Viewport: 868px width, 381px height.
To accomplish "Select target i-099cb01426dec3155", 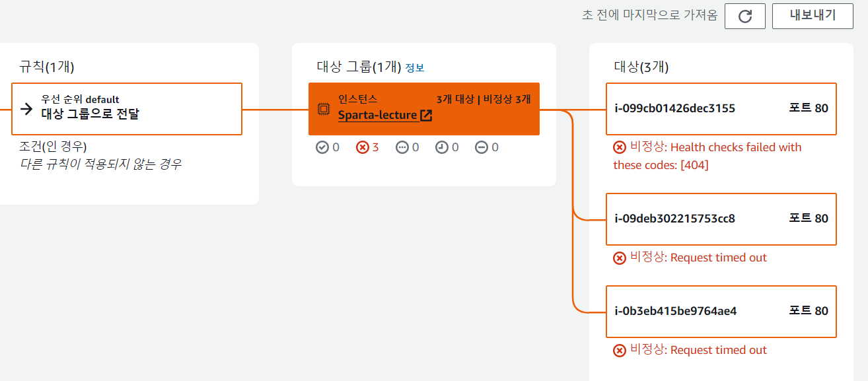I will (x=721, y=108).
